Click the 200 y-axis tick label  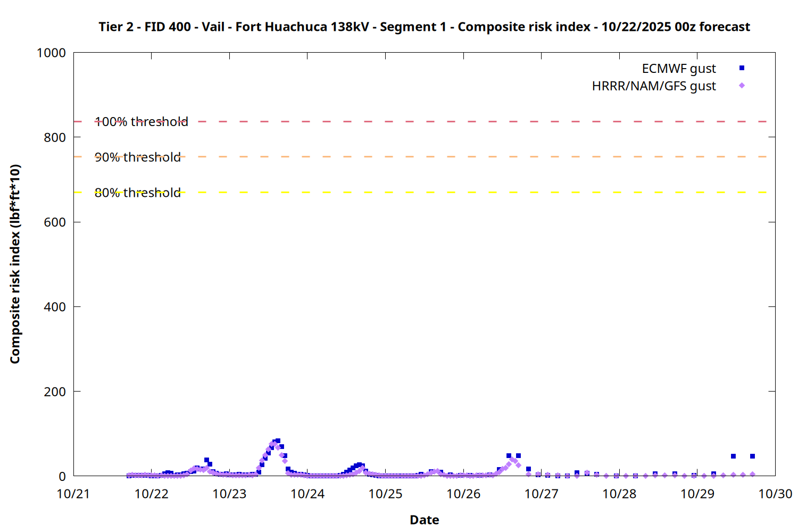(x=55, y=392)
